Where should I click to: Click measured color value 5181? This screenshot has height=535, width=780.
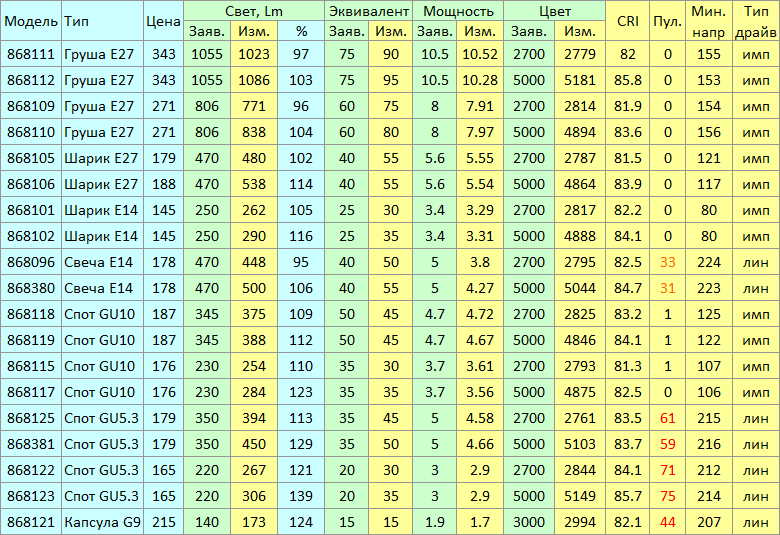click(580, 80)
